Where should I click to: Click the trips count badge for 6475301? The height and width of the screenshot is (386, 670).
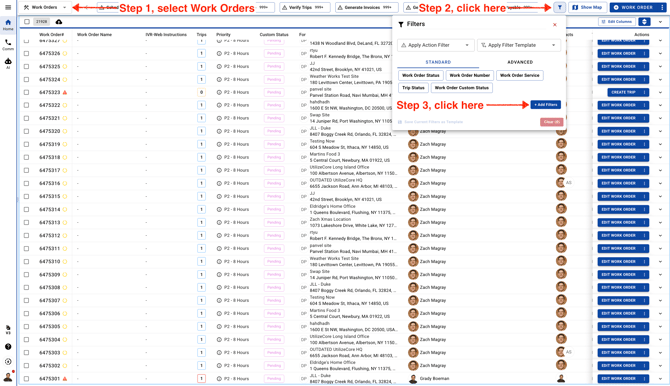[x=201, y=379]
